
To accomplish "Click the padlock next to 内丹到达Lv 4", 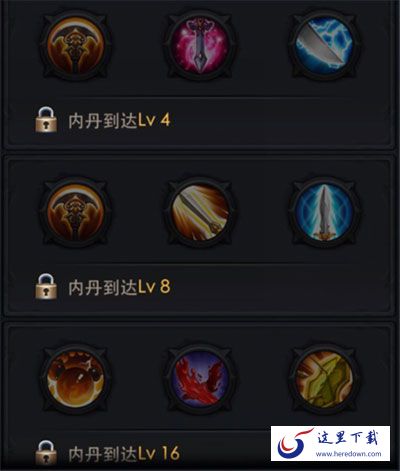I will 46,120.
